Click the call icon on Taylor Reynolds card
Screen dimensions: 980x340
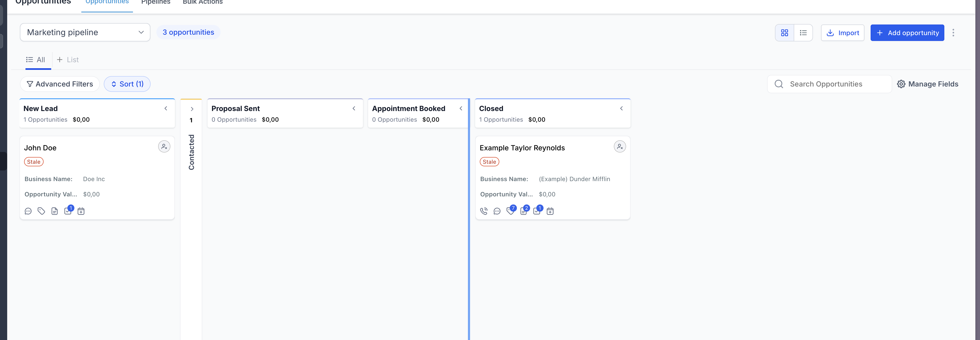click(484, 211)
